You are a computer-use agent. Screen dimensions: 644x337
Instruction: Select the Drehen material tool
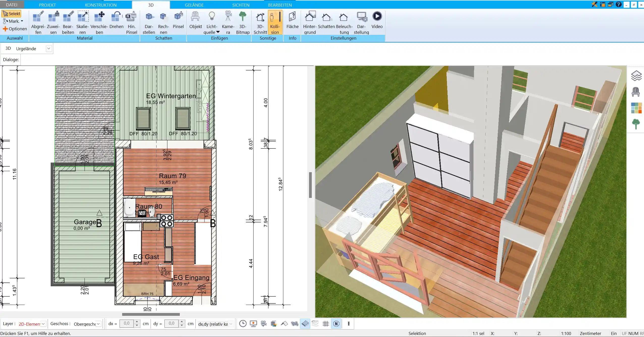click(116, 20)
